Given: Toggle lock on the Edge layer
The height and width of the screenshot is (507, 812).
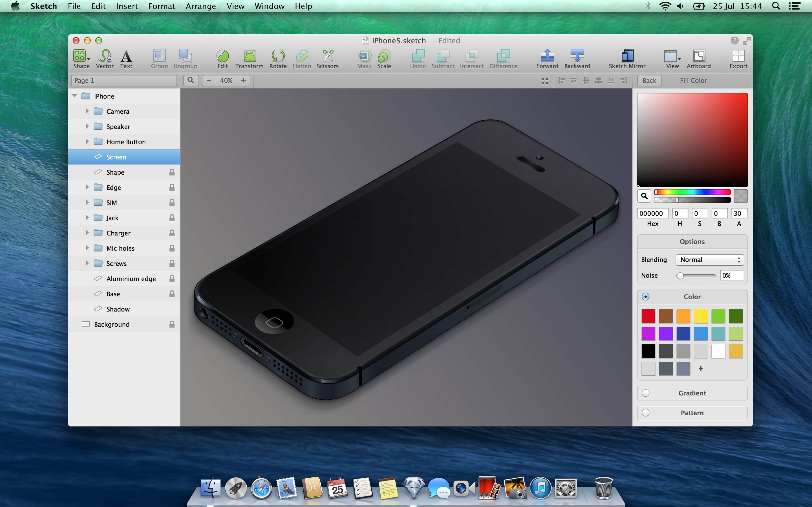Looking at the screenshot, I should click(x=172, y=187).
